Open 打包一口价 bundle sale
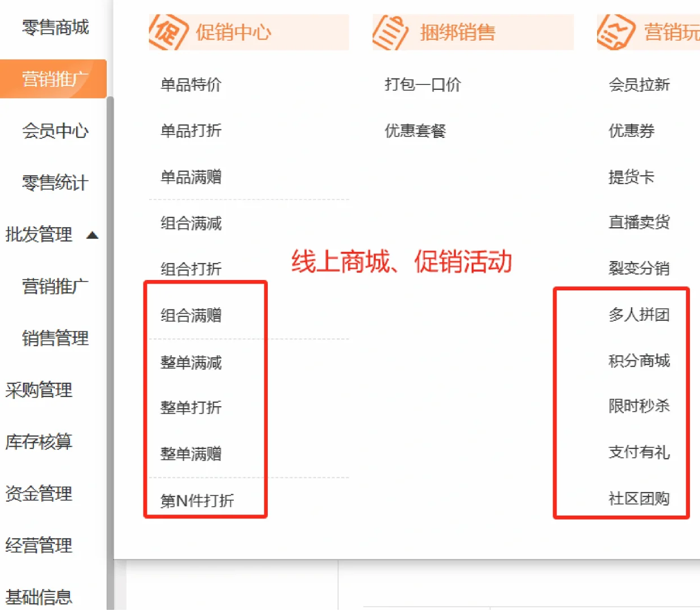Viewport: 700px width, 610px height. (x=423, y=85)
